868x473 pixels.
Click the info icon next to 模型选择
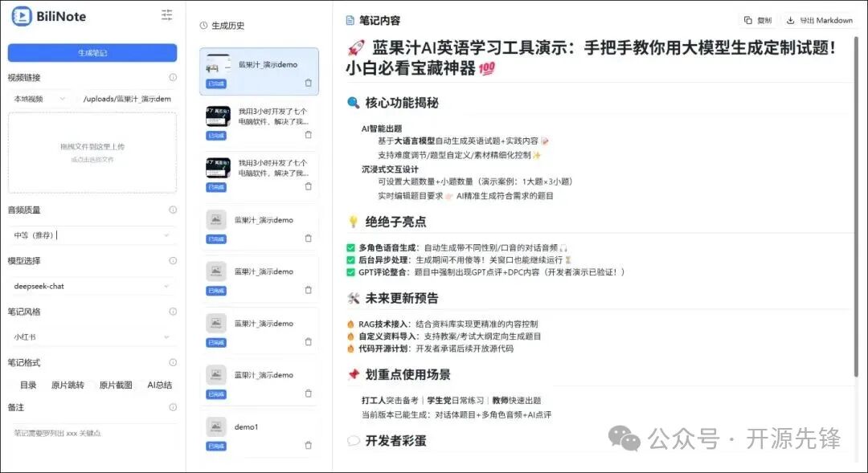pos(174,261)
